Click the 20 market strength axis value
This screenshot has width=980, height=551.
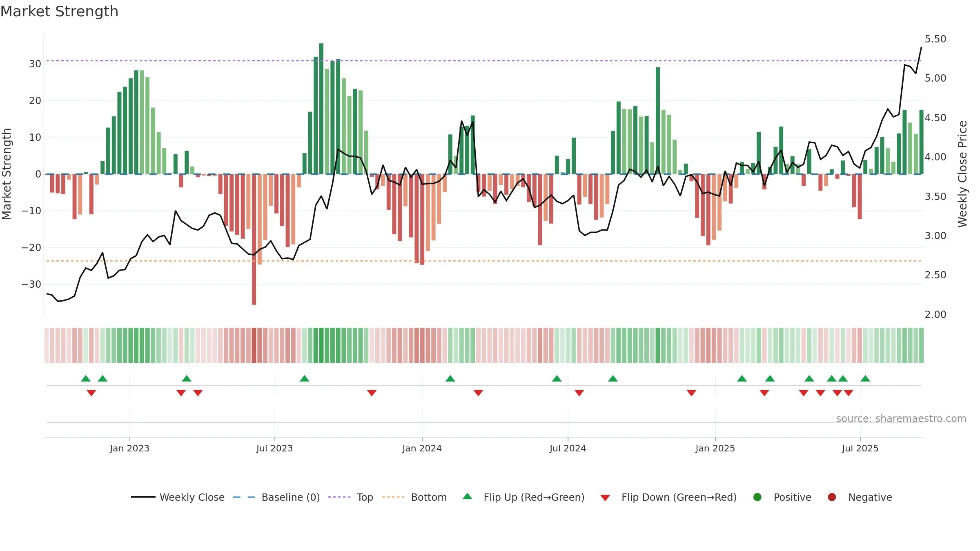coord(35,100)
